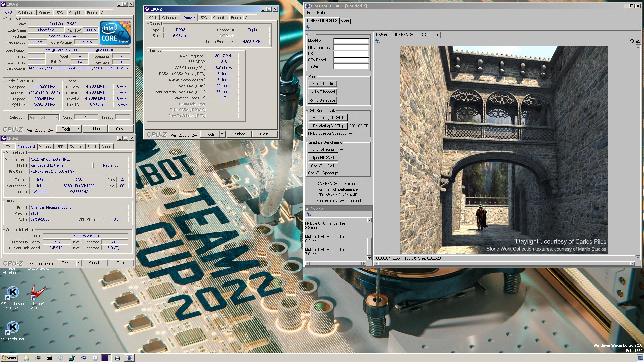Select the Pictures tab
The height and width of the screenshot is (362, 644).
coord(382,34)
